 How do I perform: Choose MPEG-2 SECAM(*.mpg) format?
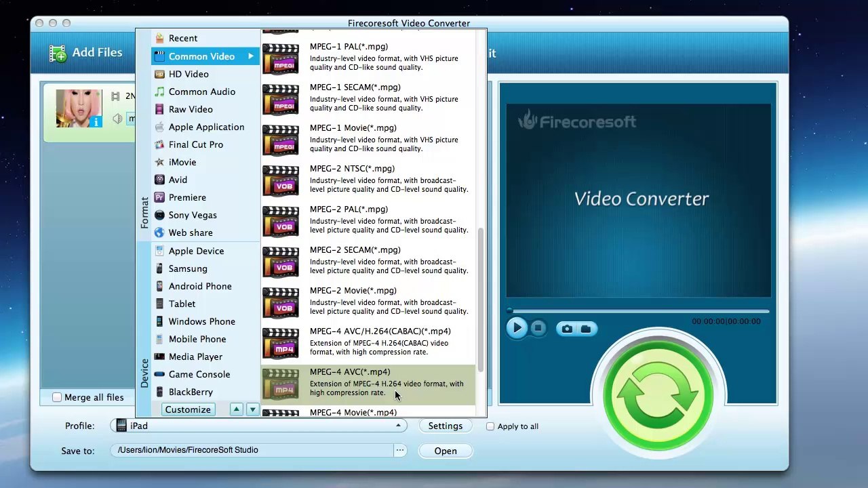point(368,262)
